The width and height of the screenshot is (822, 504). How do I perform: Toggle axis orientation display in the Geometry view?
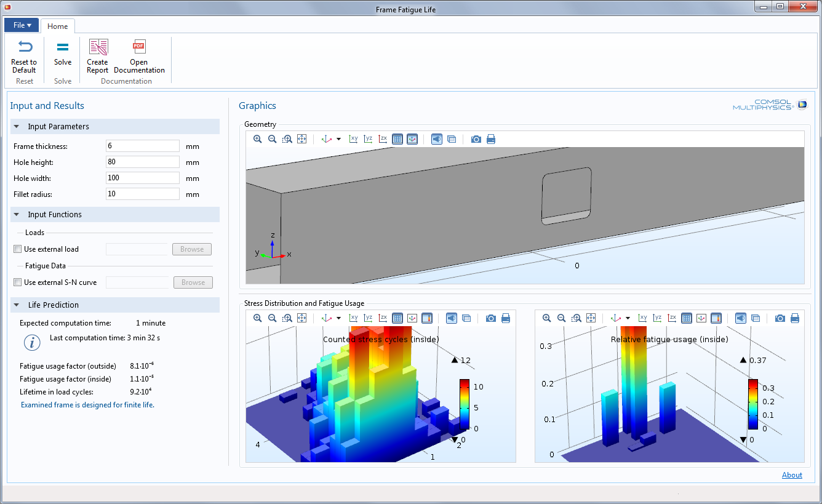pyautogui.click(x=412, y=139)
